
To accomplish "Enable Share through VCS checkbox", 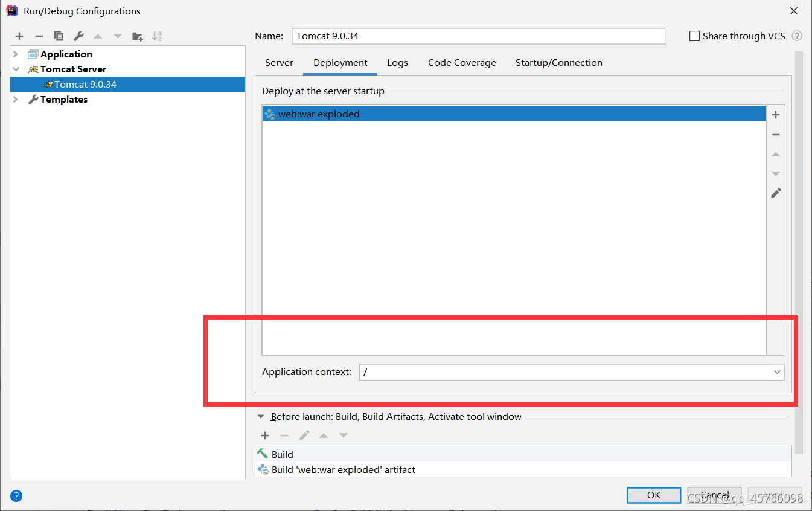I will (x=694, y=36).
